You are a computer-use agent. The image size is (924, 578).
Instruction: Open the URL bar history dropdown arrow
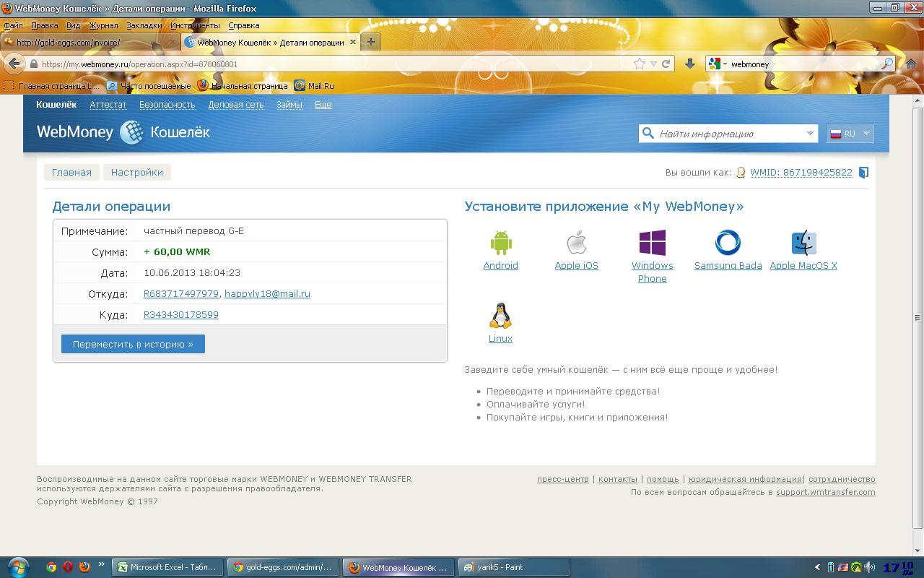coord(653,64)
